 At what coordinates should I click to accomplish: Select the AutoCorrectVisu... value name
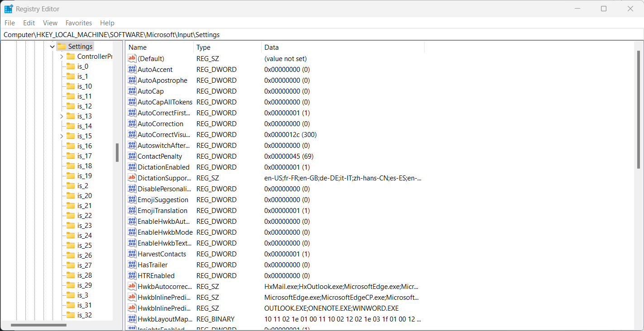(164, 134)
